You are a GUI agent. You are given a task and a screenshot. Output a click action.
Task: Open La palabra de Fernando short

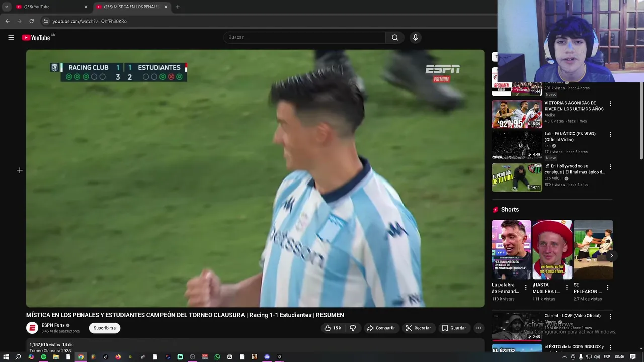tap(511, 249)
